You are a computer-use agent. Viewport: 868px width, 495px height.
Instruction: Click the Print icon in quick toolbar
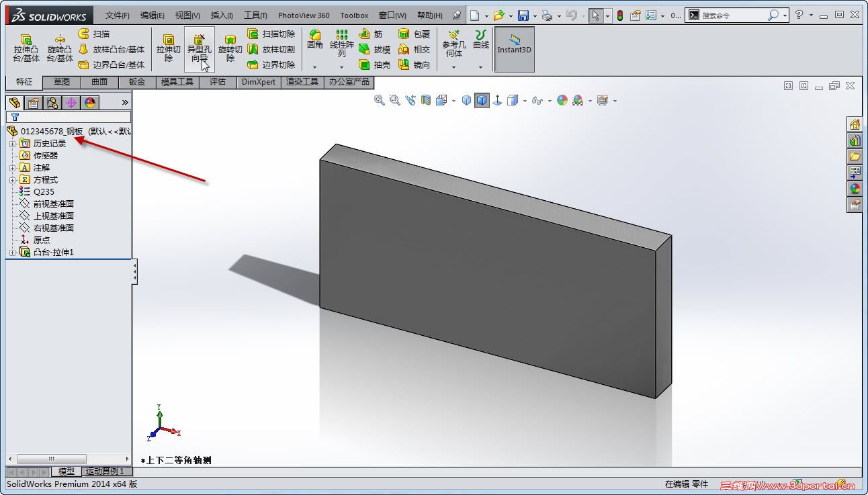pyautogui.click(x=548, y=15)
